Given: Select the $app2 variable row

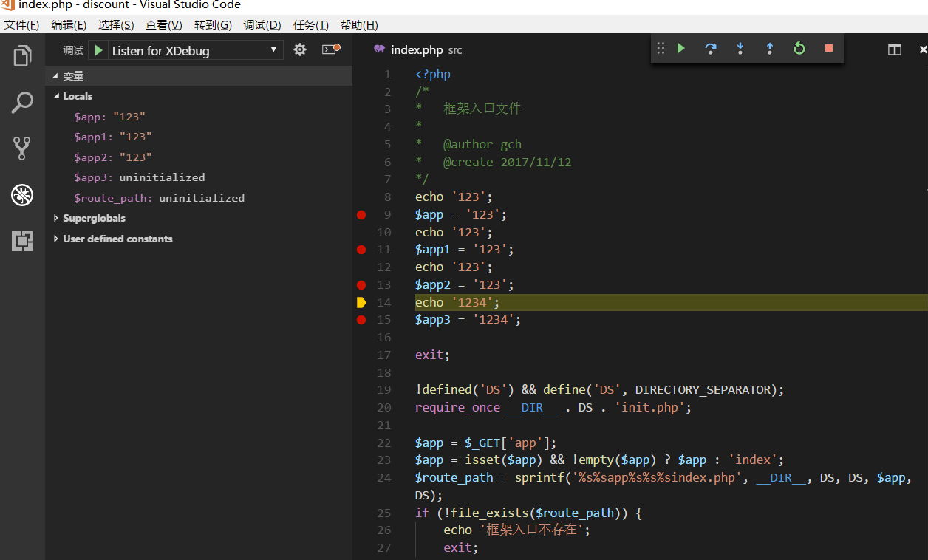Looking at the screenshot, I should click(199, 157).
